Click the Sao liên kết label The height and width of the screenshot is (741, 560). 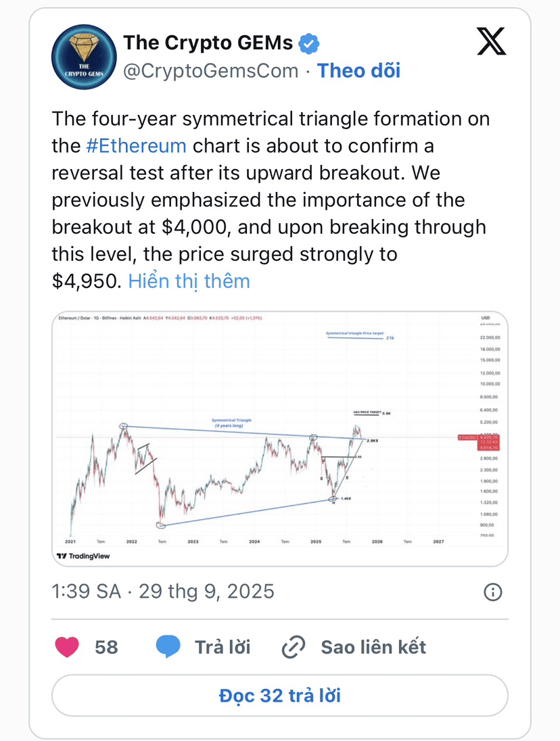(x=373, y=647)
